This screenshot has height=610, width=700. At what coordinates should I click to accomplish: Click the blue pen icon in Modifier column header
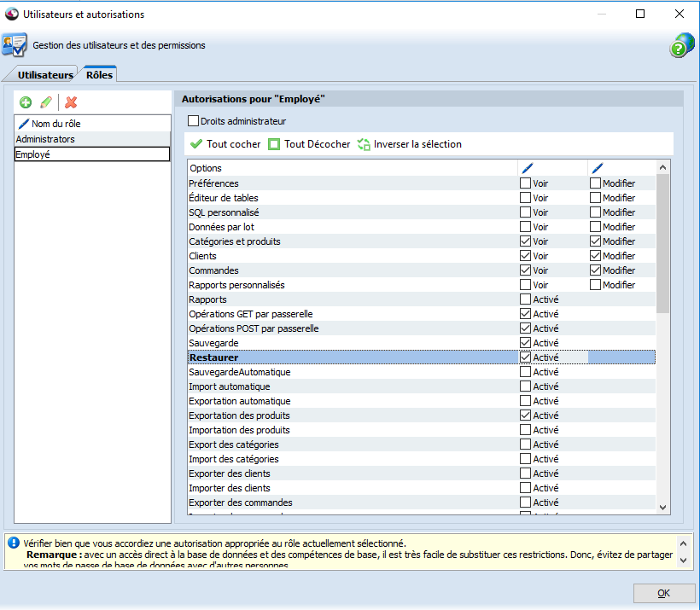point(598,168)
